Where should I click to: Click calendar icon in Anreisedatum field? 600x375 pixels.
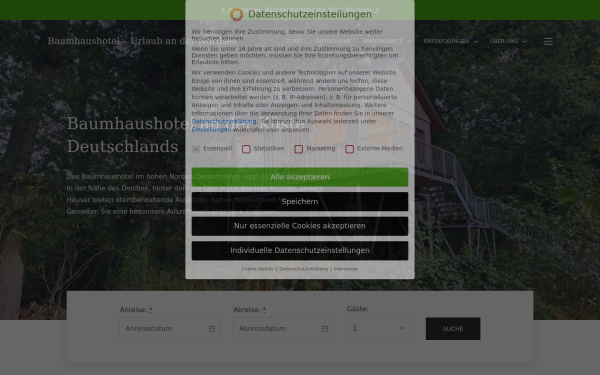pyautogui.click(x=212, y=329)
